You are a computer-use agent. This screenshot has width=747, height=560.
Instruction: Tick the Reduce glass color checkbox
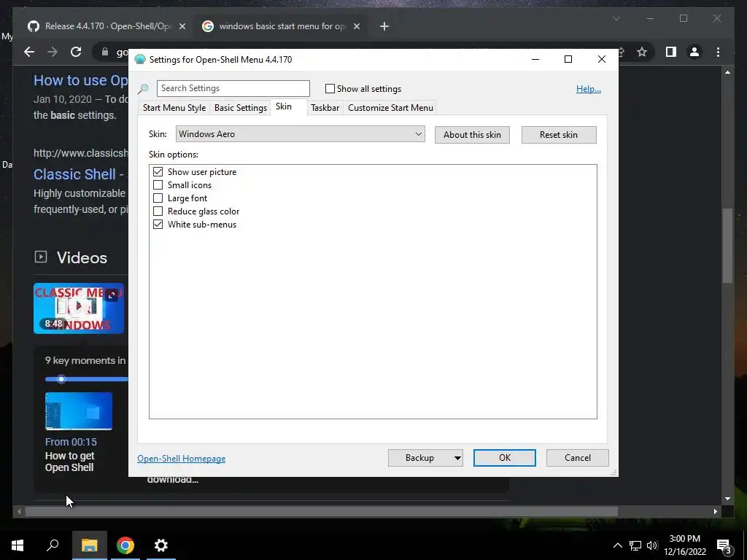click(x=158, y=211)
